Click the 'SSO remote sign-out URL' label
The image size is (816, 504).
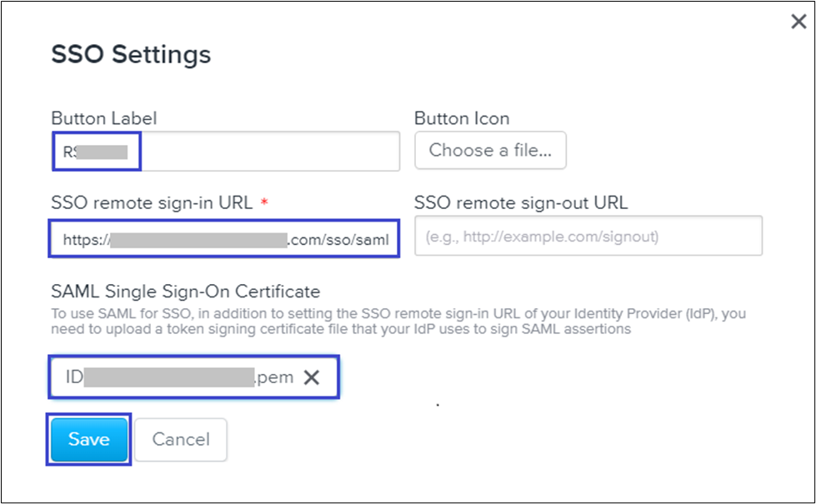(x=521, y=202)
